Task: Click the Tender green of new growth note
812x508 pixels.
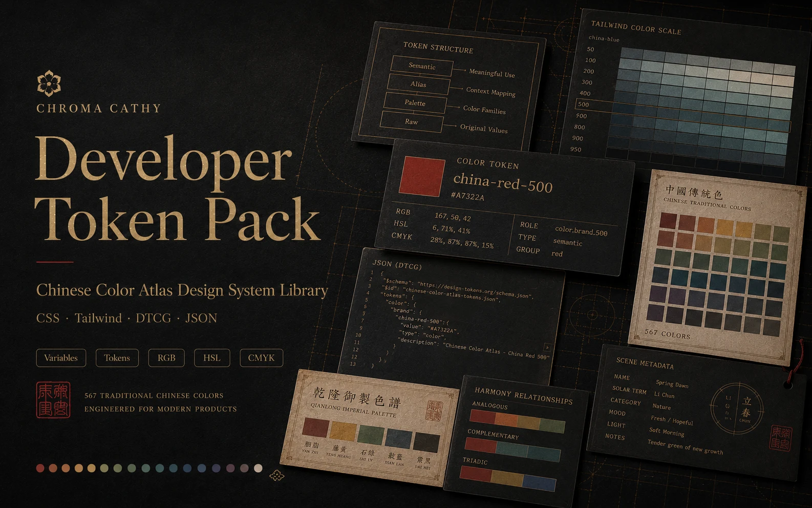Action: pyautogui.click(x=685, y=447)
